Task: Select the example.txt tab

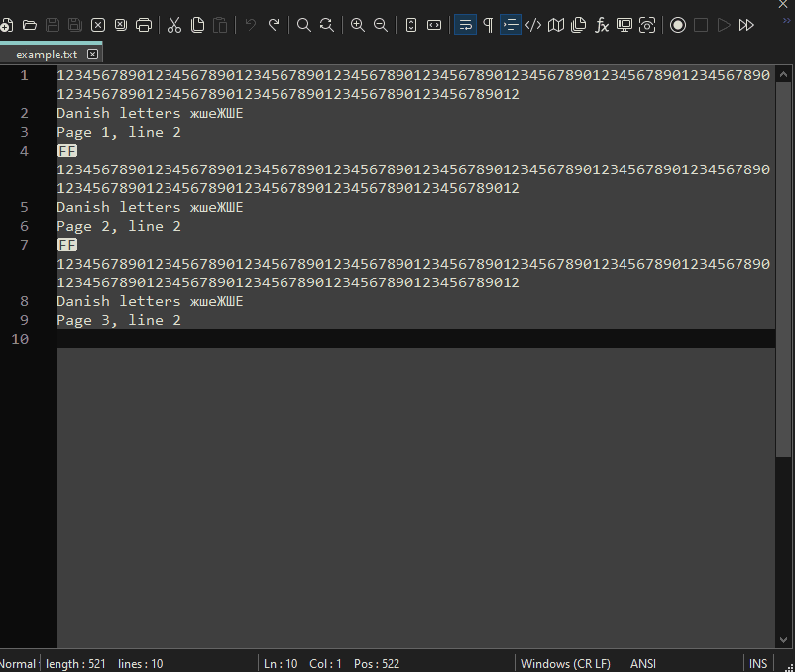Action: (45, 55)
